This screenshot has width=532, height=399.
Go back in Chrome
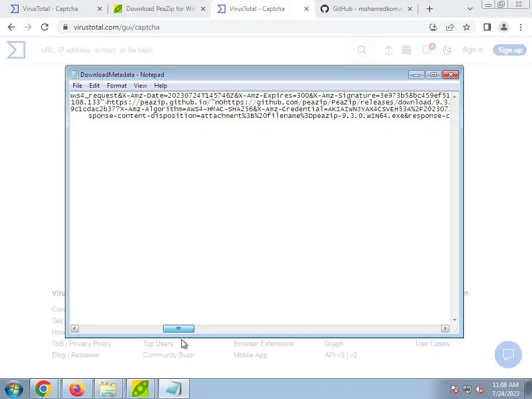(11, 27)
